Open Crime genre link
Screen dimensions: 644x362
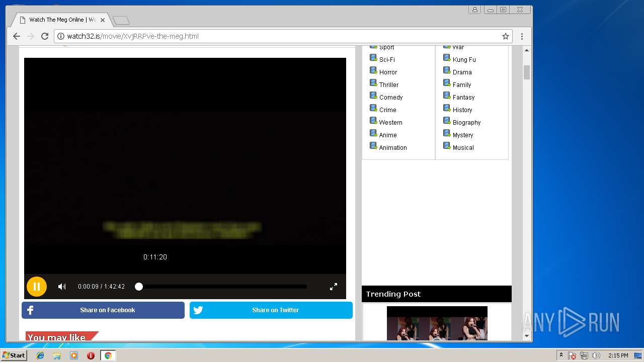pyautogui.click(x=387, y=110)
